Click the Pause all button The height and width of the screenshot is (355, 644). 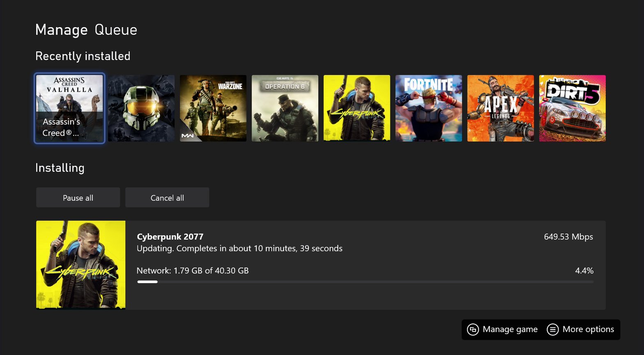[x=78, y=197]
